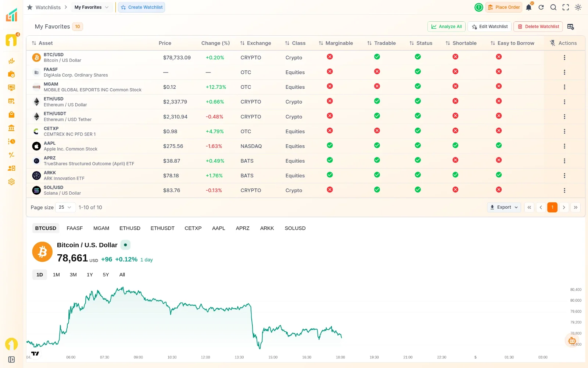This screenshot has height=368, width=588.
Task: Open the sidebar percent icon
Action: point(11,155)
